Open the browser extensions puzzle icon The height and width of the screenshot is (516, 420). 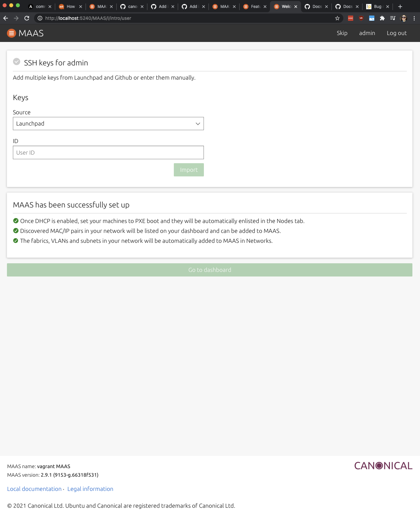pos(382,18)
